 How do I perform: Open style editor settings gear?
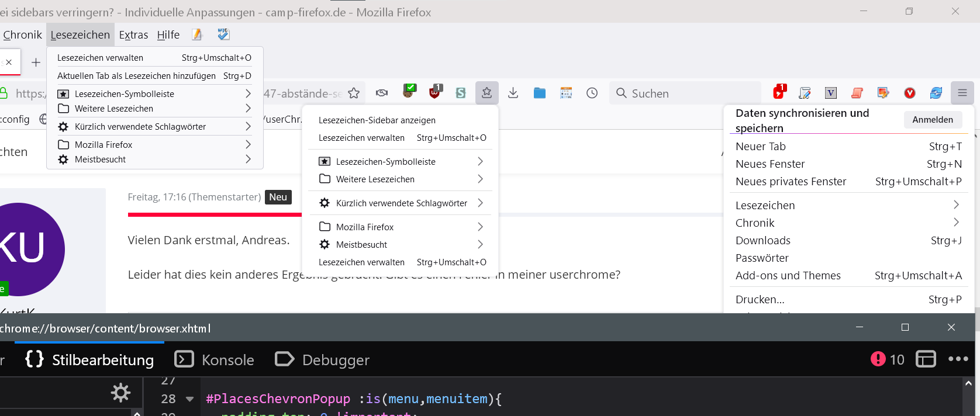pos(120,392)
